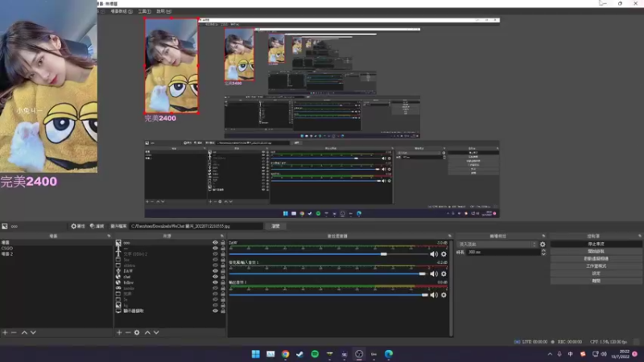Open the 淡入淡出 transition type dropdown
This screenshot has height=362, width=644.
click(497, 245)
